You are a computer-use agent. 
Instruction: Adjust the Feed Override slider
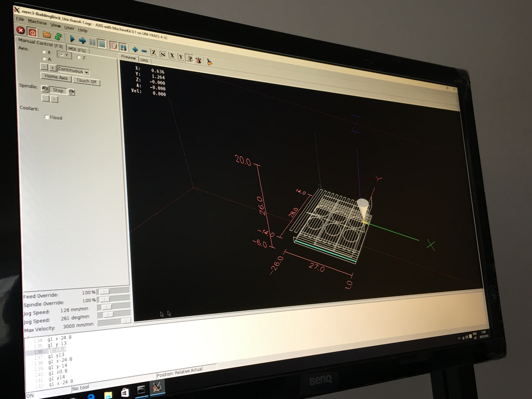pos(113,291)
